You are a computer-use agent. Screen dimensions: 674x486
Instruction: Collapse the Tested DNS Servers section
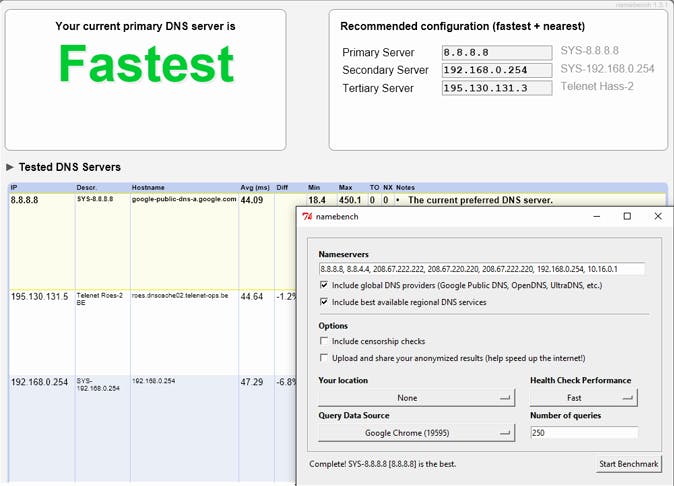(11, 167)
